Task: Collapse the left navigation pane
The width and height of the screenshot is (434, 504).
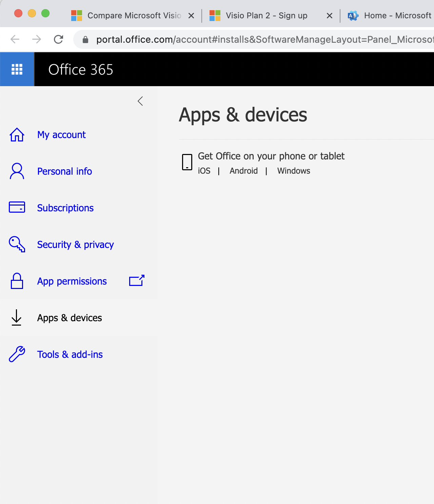Action: click(x=140, y=101)
